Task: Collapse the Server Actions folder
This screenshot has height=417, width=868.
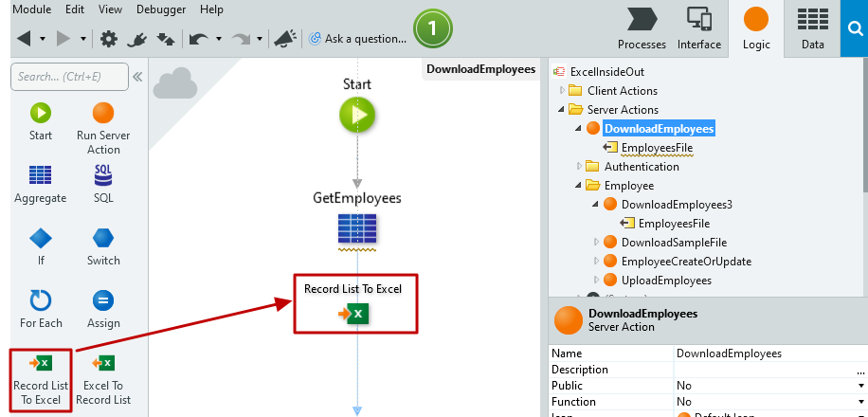Action: pyautogui.click(x=562, y=110)
